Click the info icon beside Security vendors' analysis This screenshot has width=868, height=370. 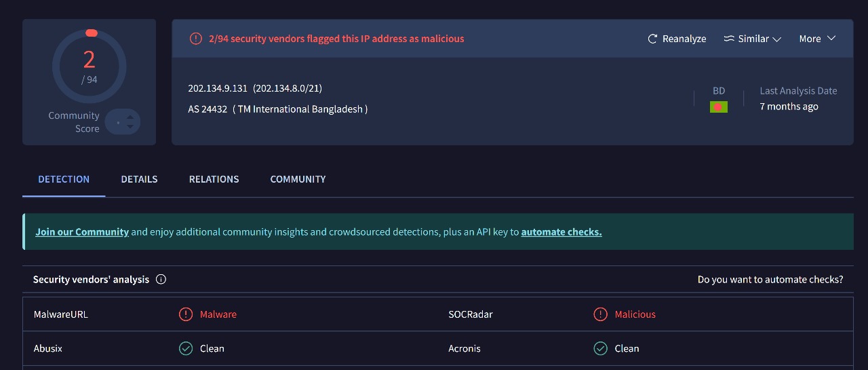point(161,279)
